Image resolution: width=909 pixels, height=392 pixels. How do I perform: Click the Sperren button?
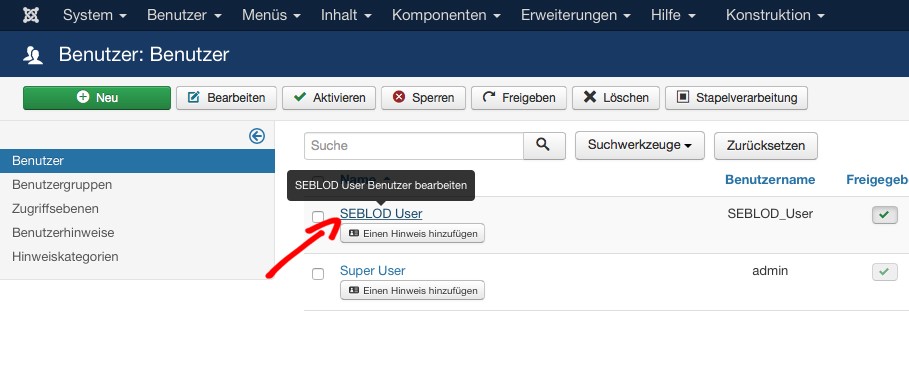pos(423,97)
